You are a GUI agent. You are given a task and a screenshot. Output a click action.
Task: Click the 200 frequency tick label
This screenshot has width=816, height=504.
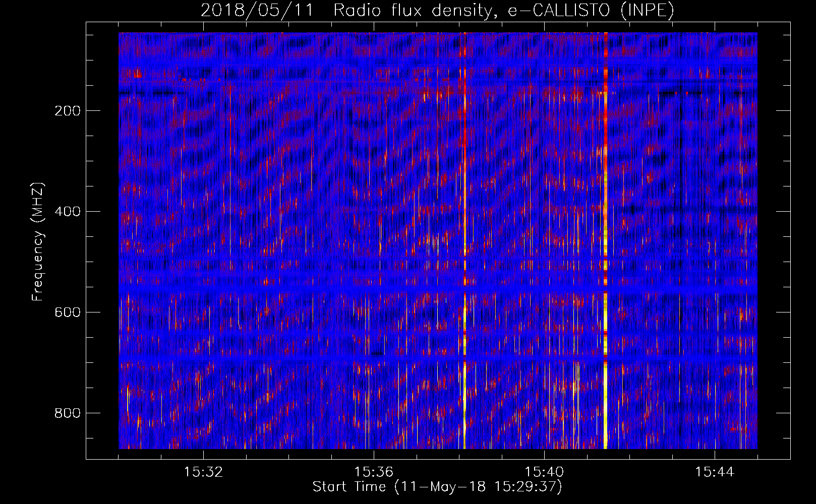(68, 111)
